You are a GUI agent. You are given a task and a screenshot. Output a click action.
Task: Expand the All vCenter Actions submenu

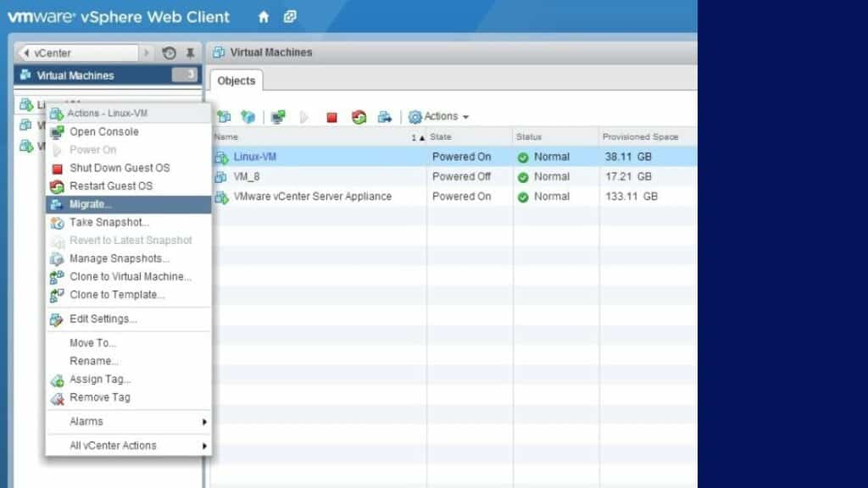128,445
